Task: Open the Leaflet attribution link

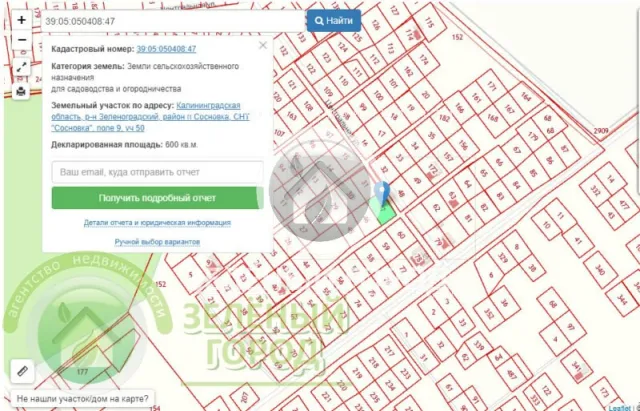Action: 619,408
